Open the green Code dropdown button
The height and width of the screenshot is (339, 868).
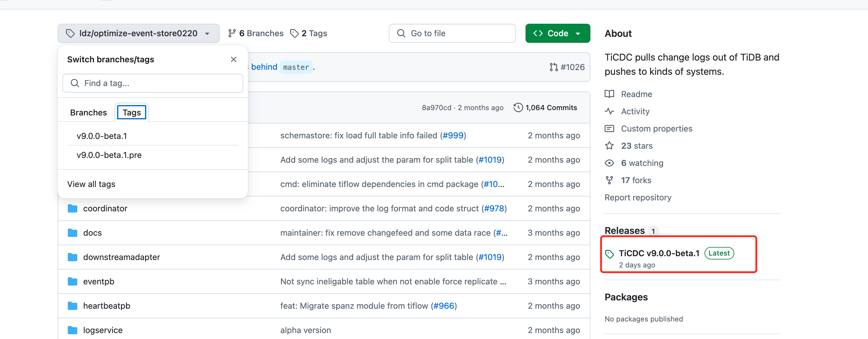558,33
